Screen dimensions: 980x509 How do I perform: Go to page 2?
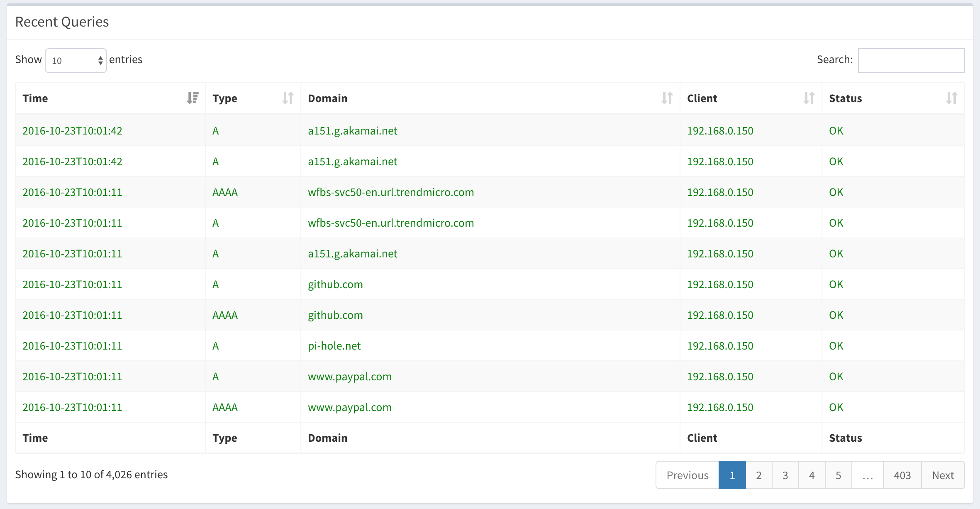759,475
